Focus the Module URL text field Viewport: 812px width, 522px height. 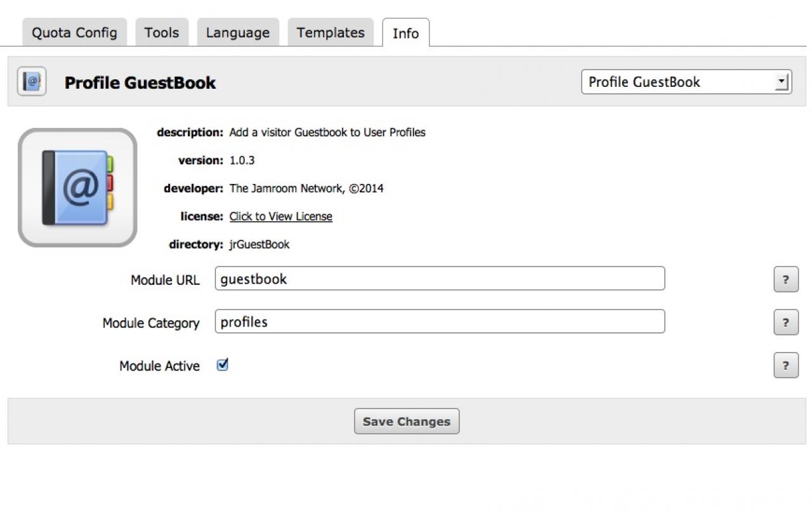pyautogui.click(x=439, y=279)
